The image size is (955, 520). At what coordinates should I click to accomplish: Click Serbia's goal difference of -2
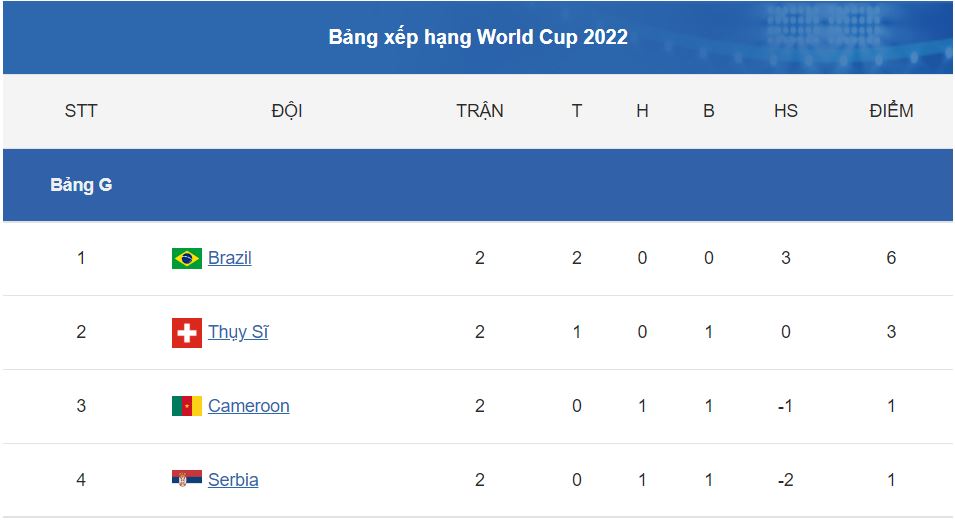click(786, 480)
